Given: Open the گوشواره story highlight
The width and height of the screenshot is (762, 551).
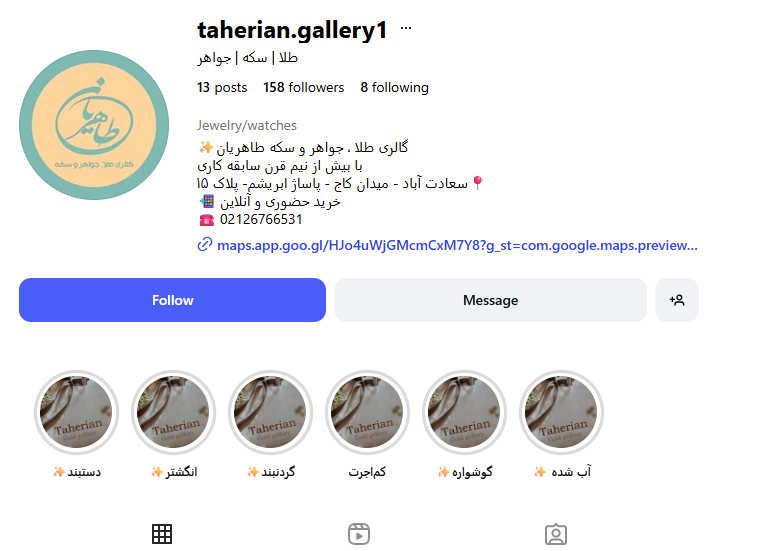Looking at the screenshot, I should point(464,412).
